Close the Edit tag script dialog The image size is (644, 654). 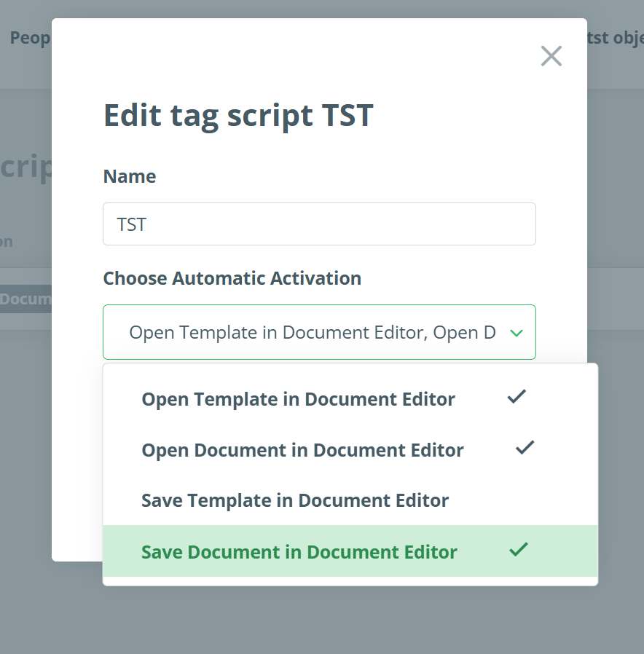[x=551, y=56]
